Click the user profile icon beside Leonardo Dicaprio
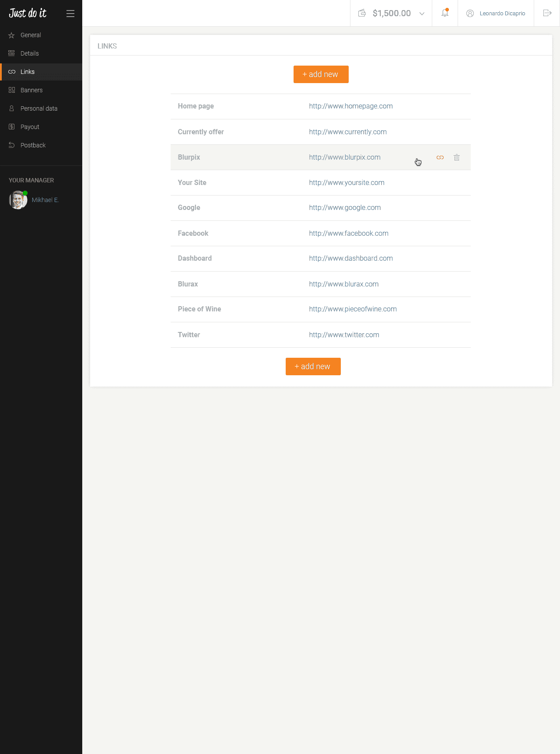 (470, 14)
